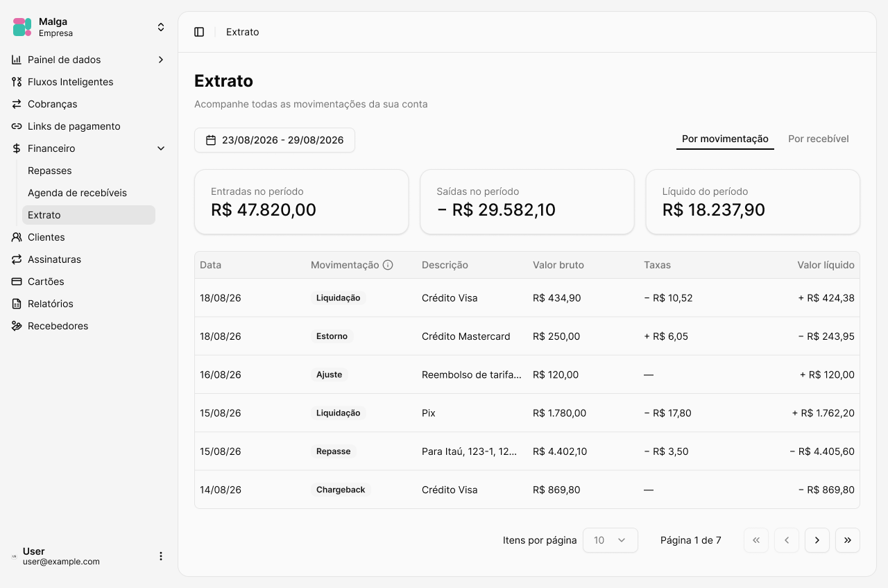The width and height of the screenshot is (888, 588).
Task: Go to the first page
Action: coord(756,540)
